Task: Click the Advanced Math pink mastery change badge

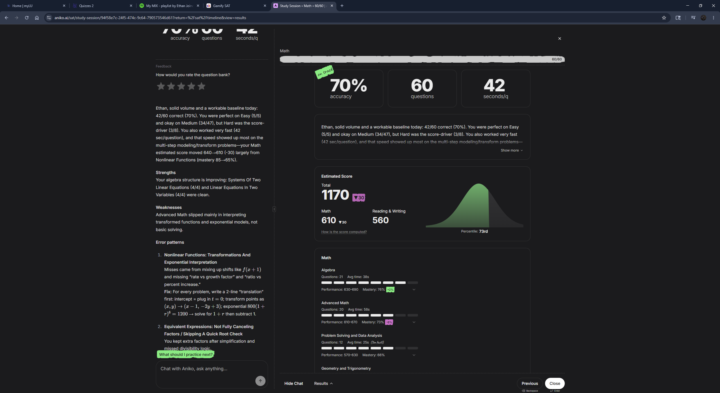Action: coord(389,322)
